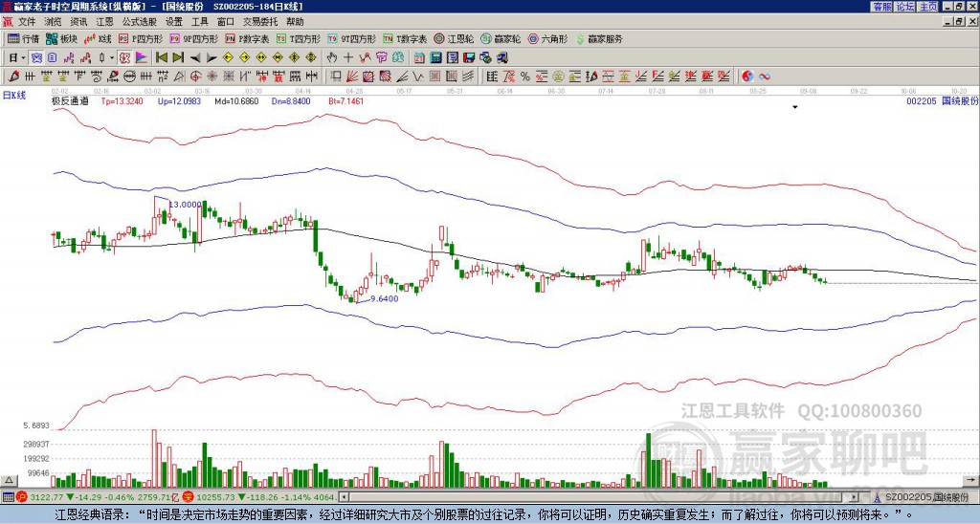This screenshot has width=980, height=524.
Task: Click the Md=10.6860 indicator value
Action: tap(236, 100)
